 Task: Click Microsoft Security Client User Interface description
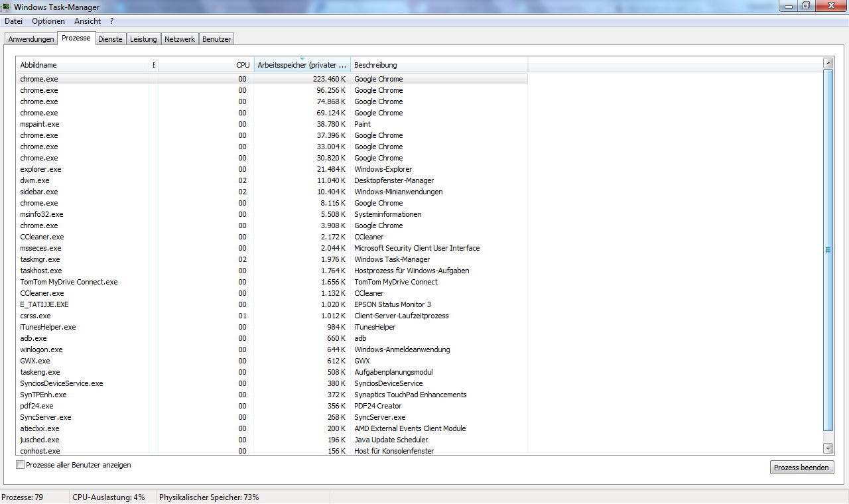pos(417,248)
